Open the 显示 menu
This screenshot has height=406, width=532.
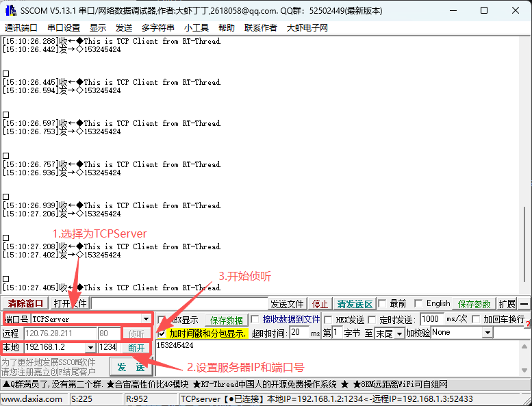tap(98, 28)
